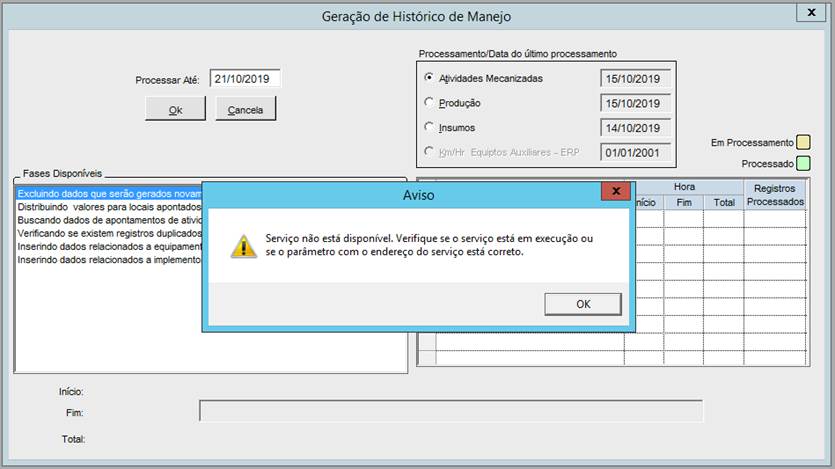Close the Aviso warning dialog
The image size is (835, 469).
coord(616,191)
